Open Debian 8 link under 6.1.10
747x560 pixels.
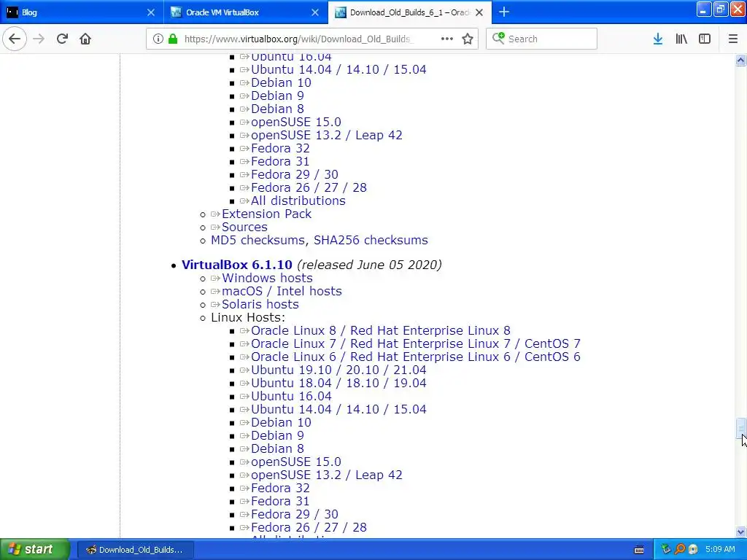277,448
